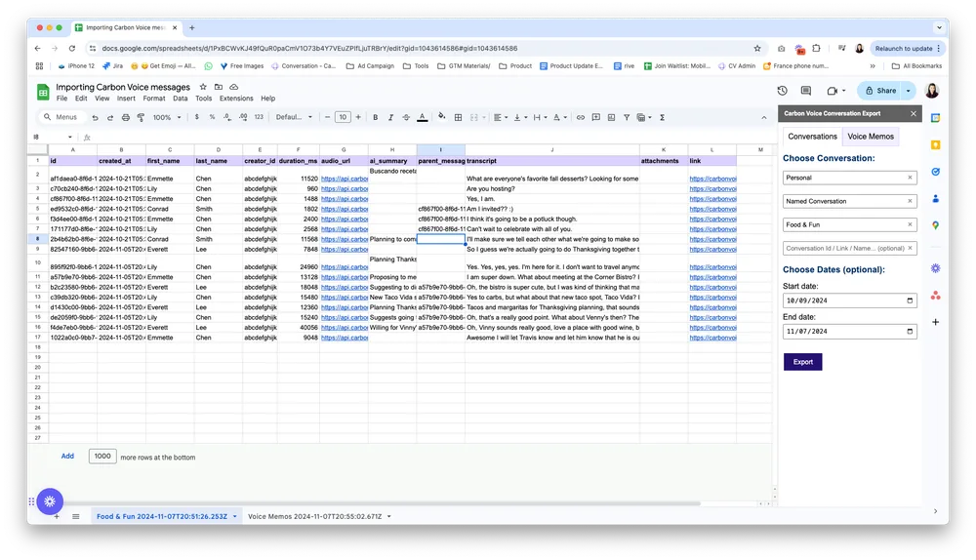Click the Redo arrow in the toolbar
976x560 pixels.
click(110, 118)
